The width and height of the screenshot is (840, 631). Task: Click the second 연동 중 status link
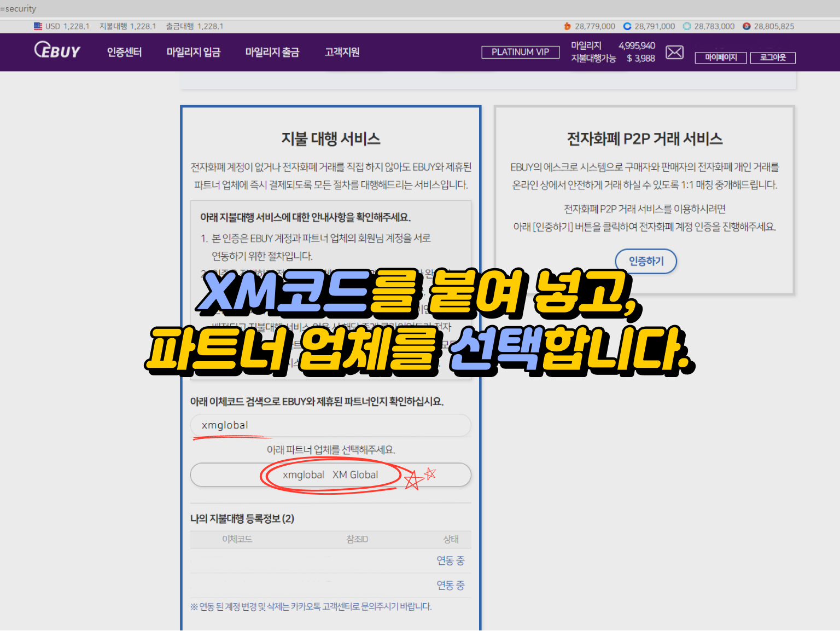click(450, 585)
